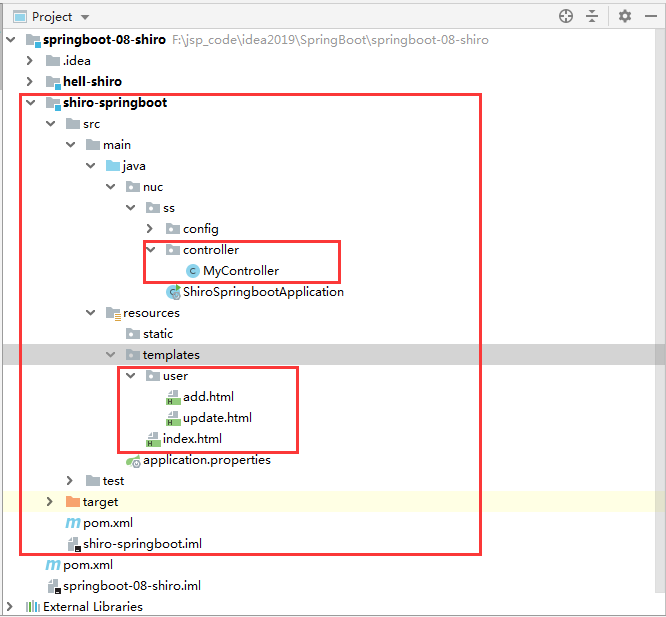Click the collapse all icon in toolbar
The image size is (666, 617).
coord(593,16)
